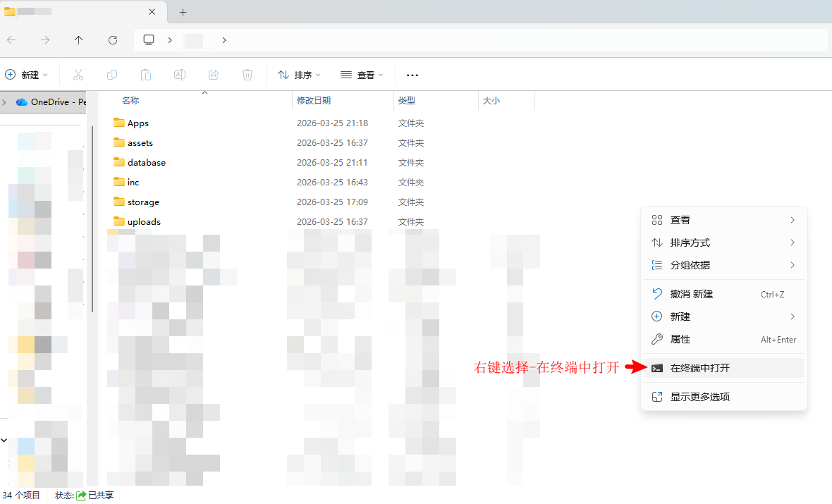The height and width of the screenshot is (504, 832).
Task: Open the 查看 view dropdown in toolbar
Action: [x=362, y=75]
